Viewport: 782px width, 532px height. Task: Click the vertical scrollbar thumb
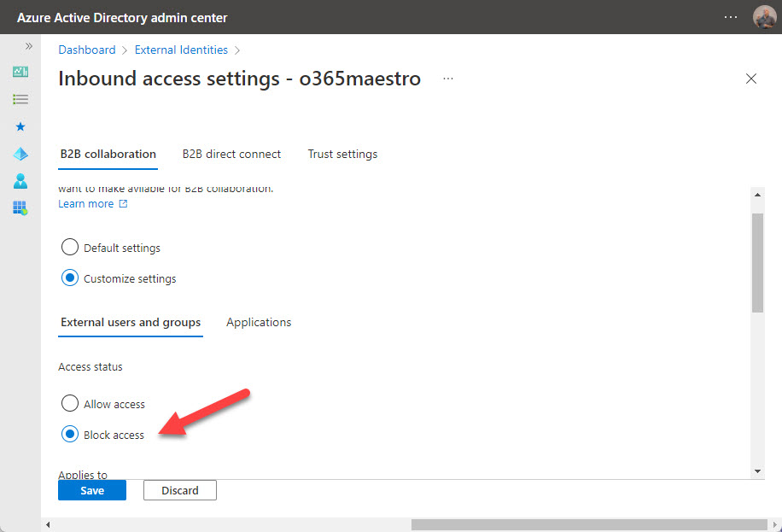(x=757, y=263)
